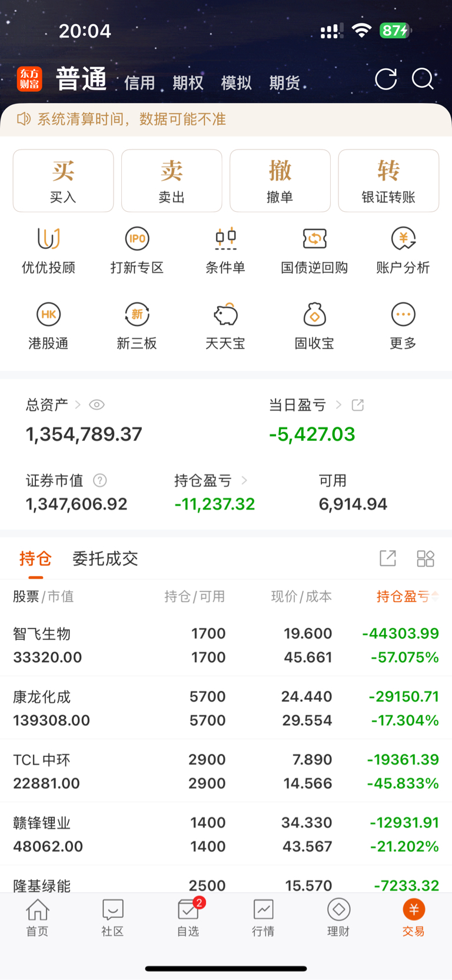The height and width of the screenshot is (980, 452).
Task: Open 自选 watchlist in bottom bar
Action: click(x=188, y=918)
